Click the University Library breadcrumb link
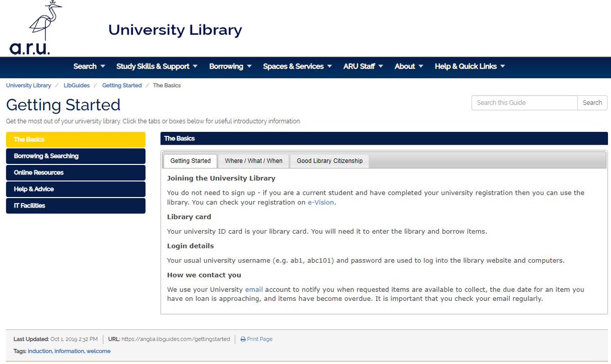 [x=29, y=86]
